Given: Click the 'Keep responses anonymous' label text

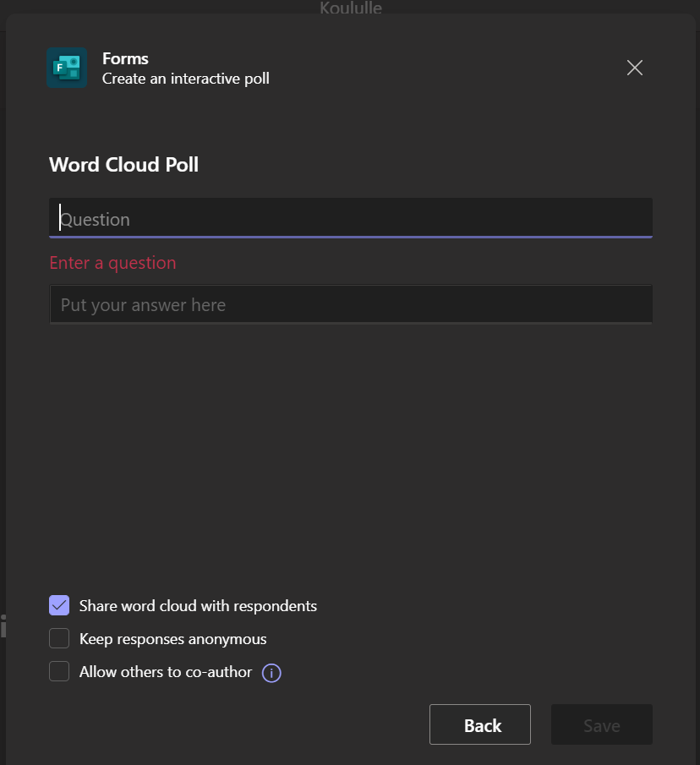Looking at the screenshot, I should pos(172,639).
